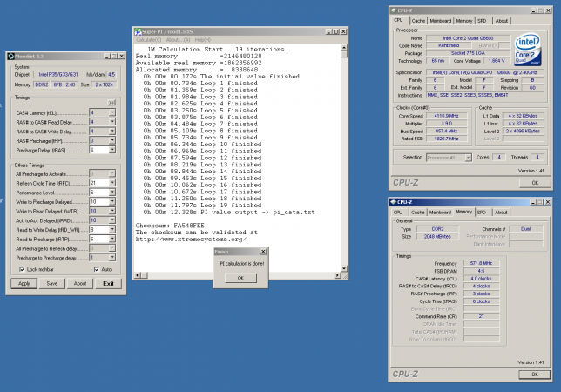Click the Command Rate 2T value
561x392 pixels.
(x=481, y=316)
